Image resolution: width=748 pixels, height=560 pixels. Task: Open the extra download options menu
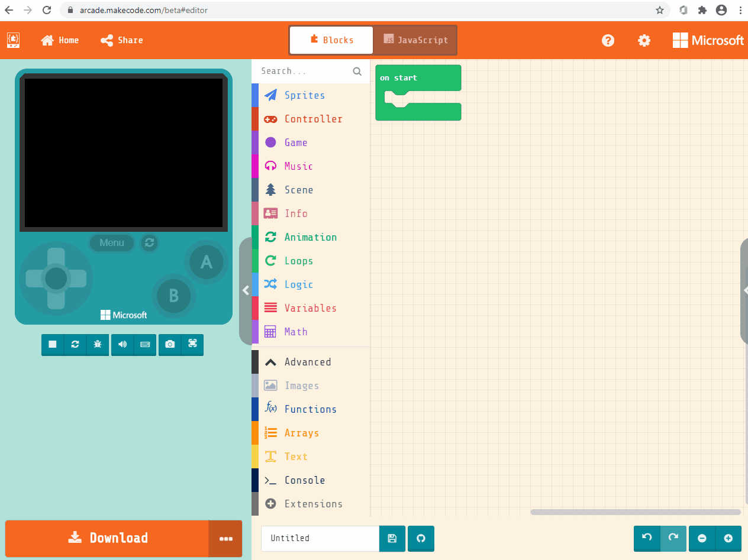click(x=225, y=538)
